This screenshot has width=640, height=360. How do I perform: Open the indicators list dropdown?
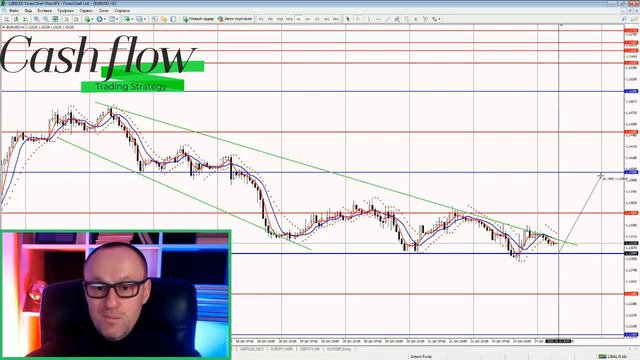click(x=89, y=19)
